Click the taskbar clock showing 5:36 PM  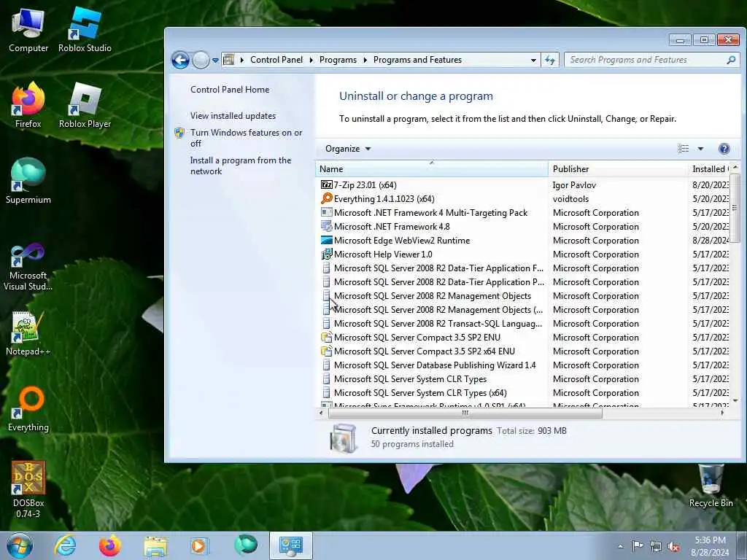click(710, 546)
